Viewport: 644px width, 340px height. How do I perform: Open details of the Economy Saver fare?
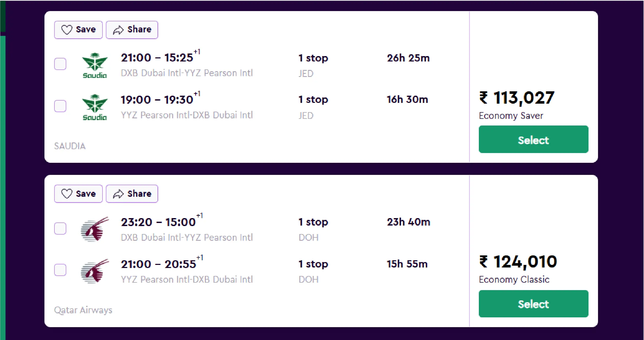(x=511, y=115)
